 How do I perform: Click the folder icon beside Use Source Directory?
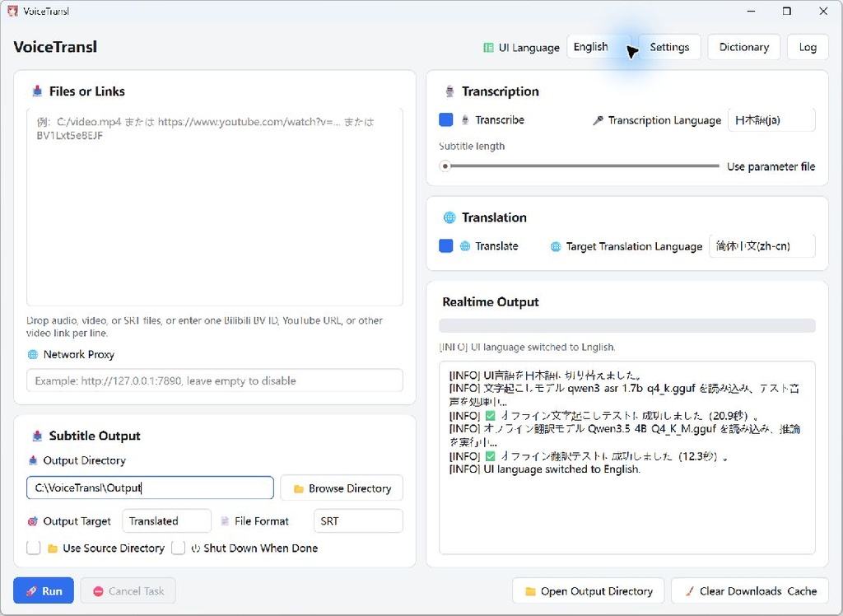click(x=53, y=548)
